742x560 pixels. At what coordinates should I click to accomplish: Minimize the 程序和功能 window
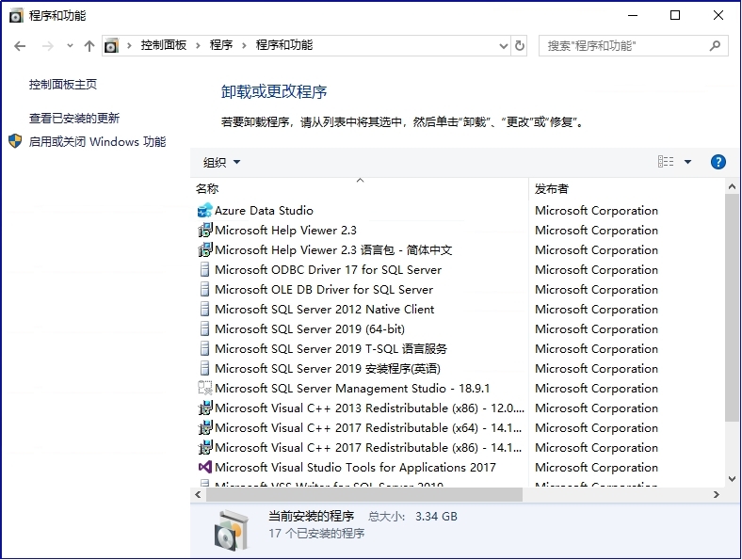pyautogui.click(x=633, y=16)
